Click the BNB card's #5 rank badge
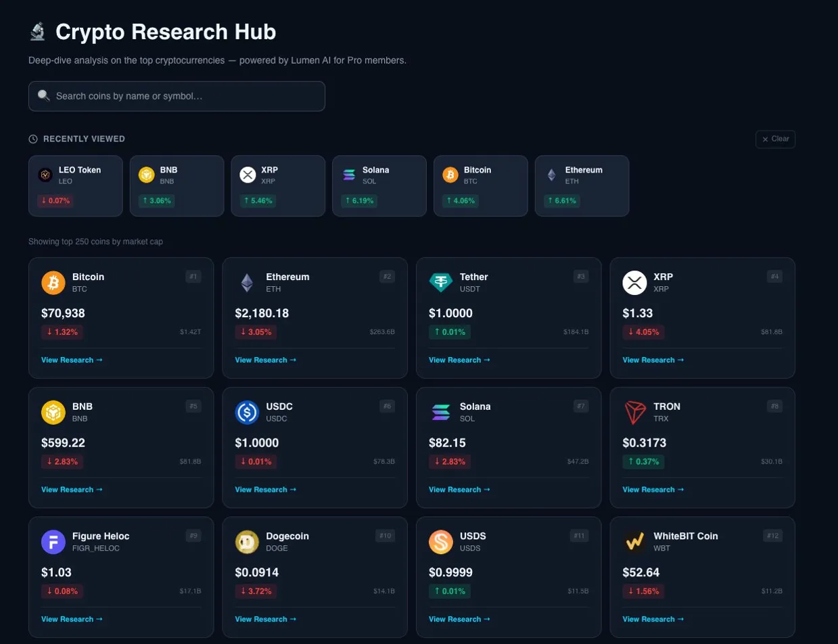Screen dimensions: 838x644 pos(193,406)
